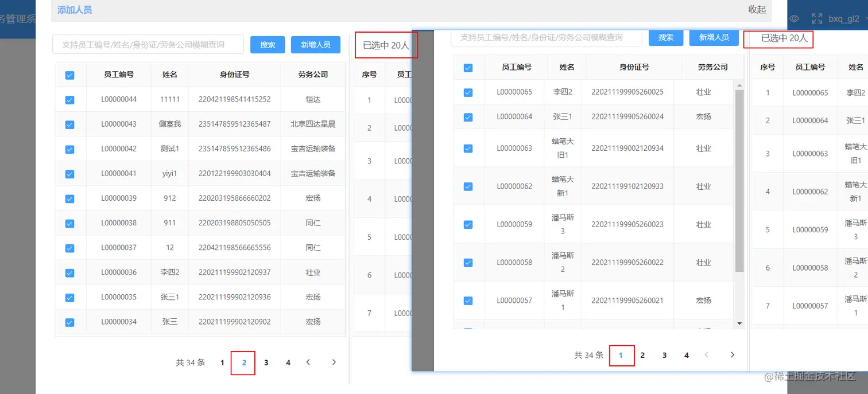The height and width of the screenshot is (394, 868).
Task: Click the name cell yiyi1
Action: (170, 173)
